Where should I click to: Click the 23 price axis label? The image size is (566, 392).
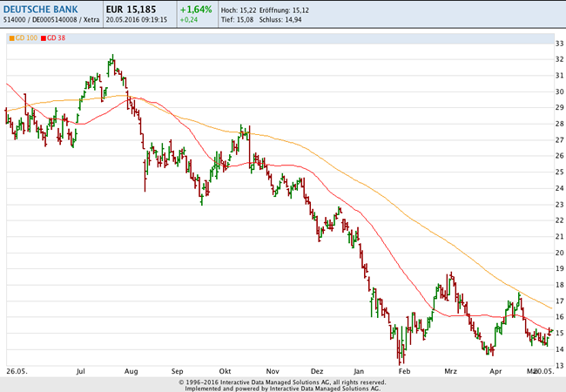tap(560, 205)
